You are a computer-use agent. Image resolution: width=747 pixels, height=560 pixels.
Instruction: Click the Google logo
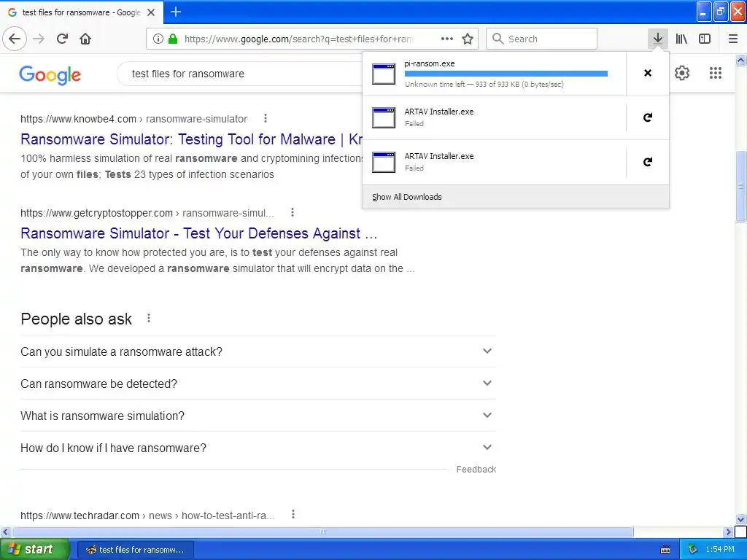tap(50, 75)
